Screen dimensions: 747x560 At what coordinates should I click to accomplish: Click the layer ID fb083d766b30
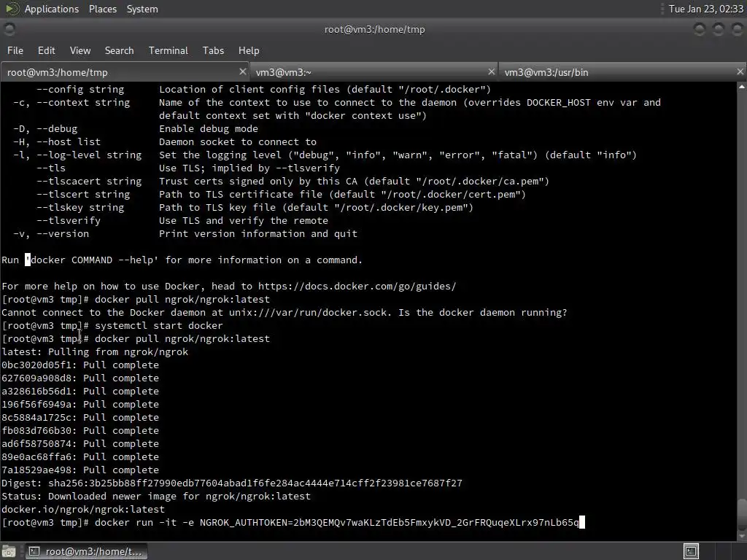36,430
